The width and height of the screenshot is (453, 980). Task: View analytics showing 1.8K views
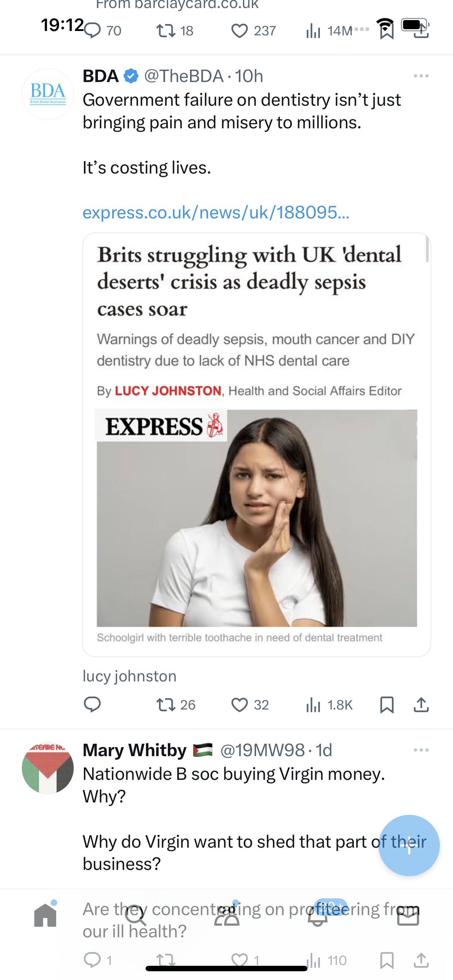pos(329,705)
